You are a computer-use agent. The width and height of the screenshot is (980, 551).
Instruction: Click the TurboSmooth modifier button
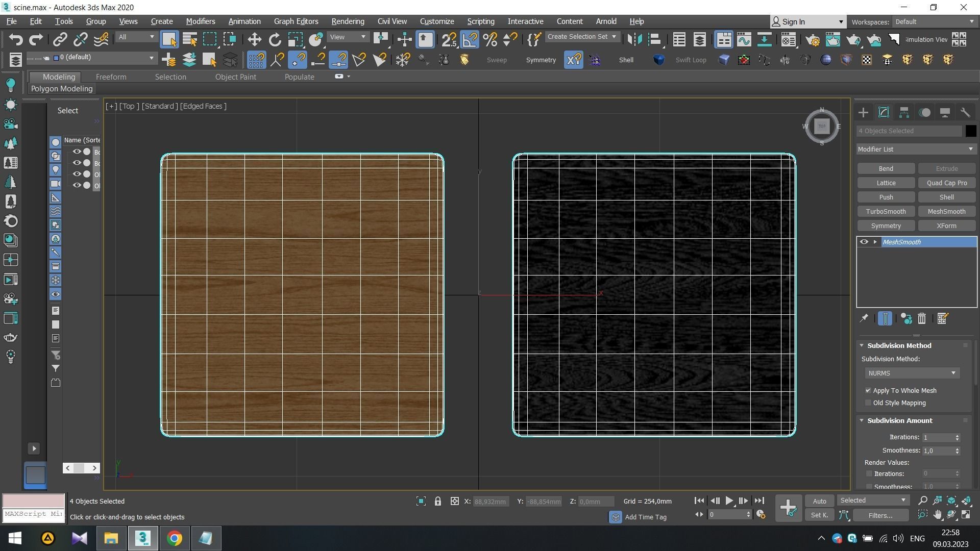tap(886, 212)
